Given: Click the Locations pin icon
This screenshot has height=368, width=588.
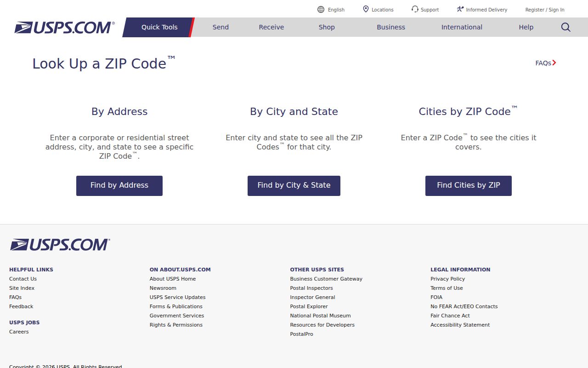Looking at the screenshot, I should (x=366, y=9).
